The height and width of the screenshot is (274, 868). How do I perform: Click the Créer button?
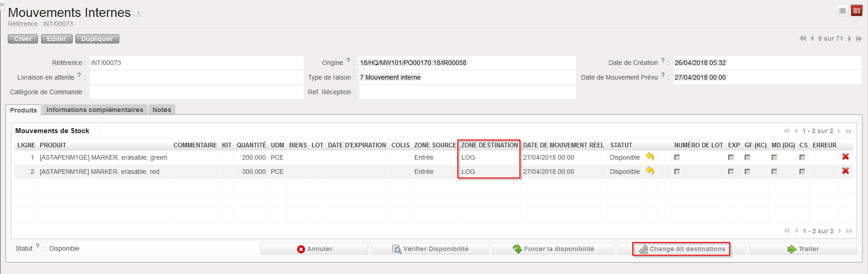click(23, 39)
